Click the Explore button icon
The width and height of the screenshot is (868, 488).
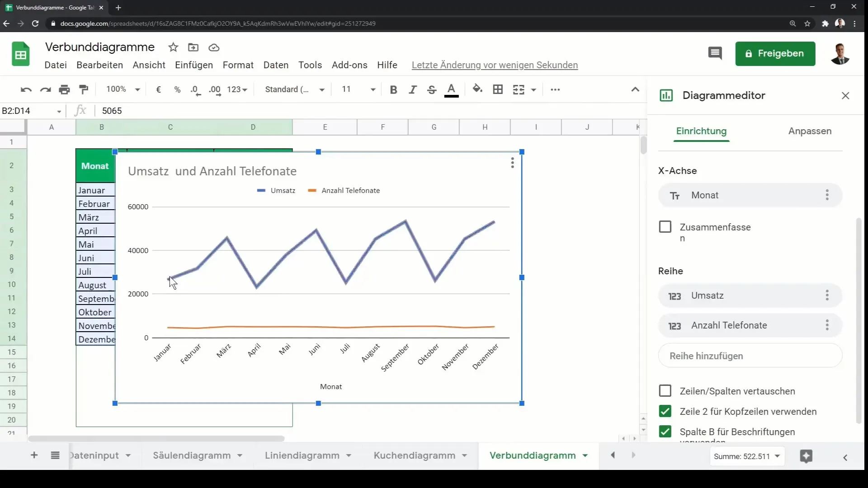pos(806,456)
